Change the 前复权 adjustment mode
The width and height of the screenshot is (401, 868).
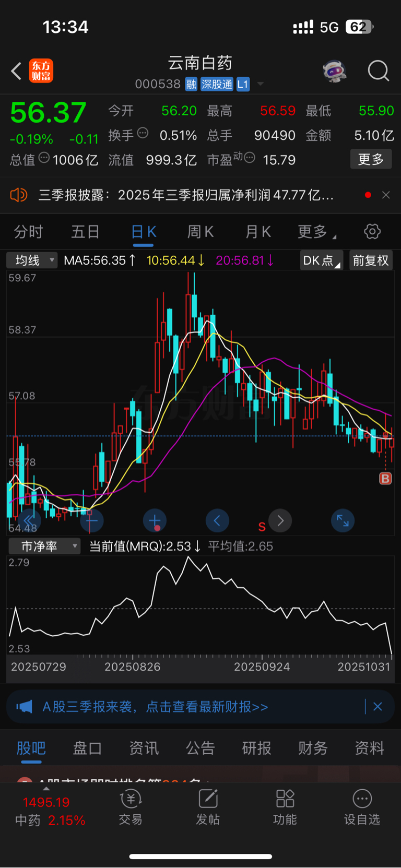pos(371,260)
